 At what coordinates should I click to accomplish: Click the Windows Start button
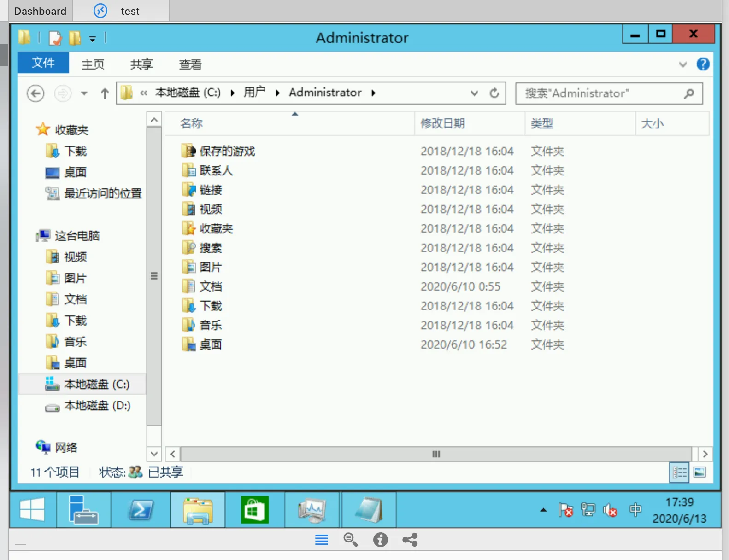[32, 510]
